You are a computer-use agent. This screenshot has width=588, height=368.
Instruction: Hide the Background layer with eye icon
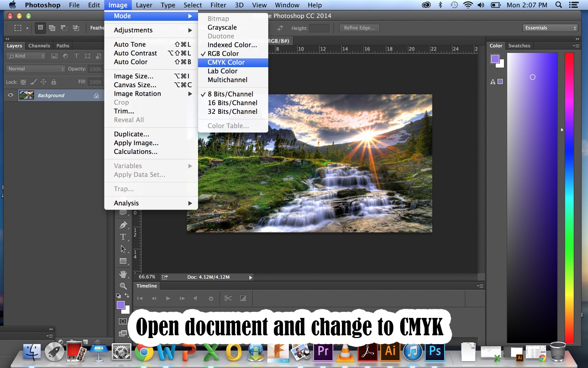click(11, 95)
